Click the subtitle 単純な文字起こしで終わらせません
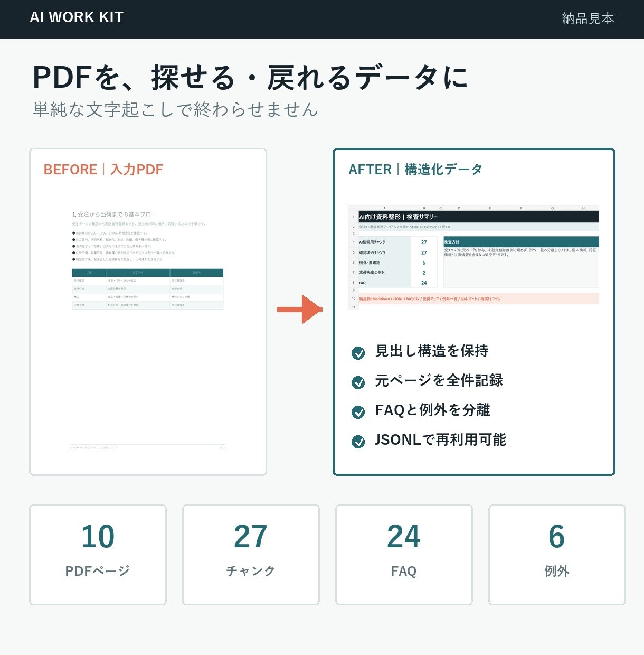 [175, 109]
